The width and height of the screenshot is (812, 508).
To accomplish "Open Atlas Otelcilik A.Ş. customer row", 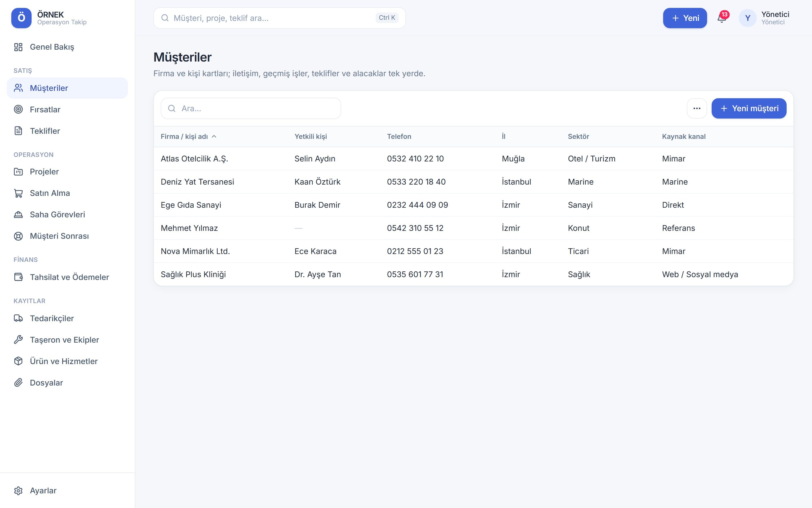I will tap(473, 159).
